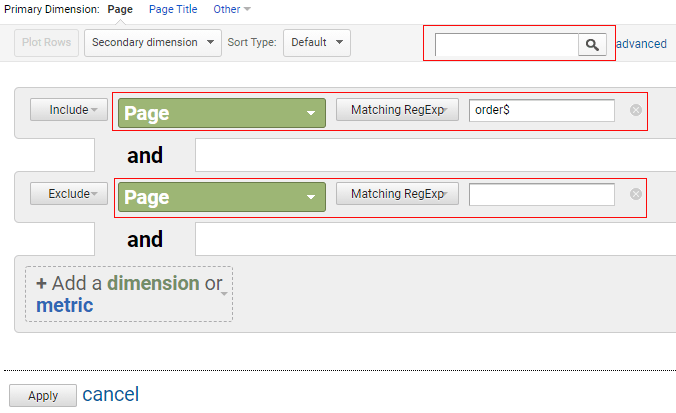Click the Apply button

pos(43,395)
